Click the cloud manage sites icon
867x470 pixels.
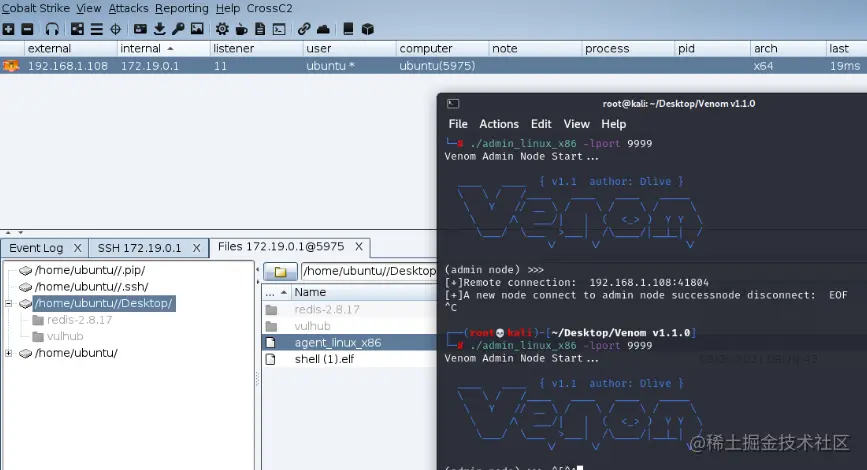pyautogui.click(x=323, y=29)
